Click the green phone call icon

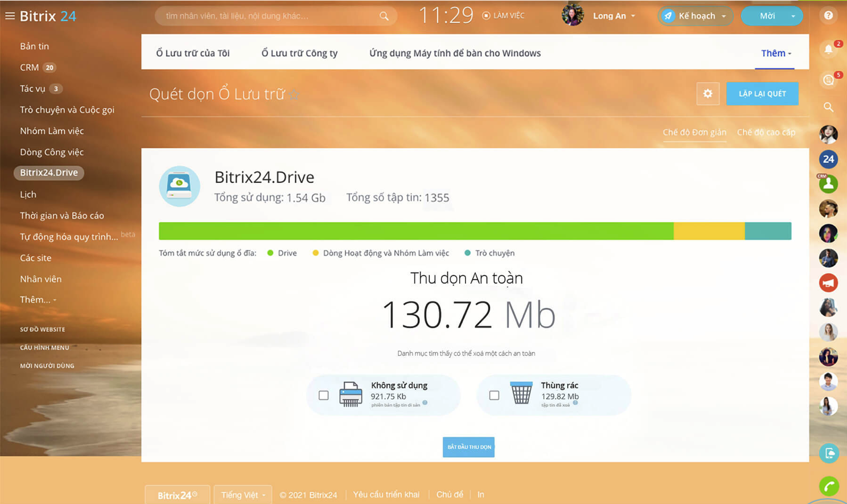tap(829, 486)
